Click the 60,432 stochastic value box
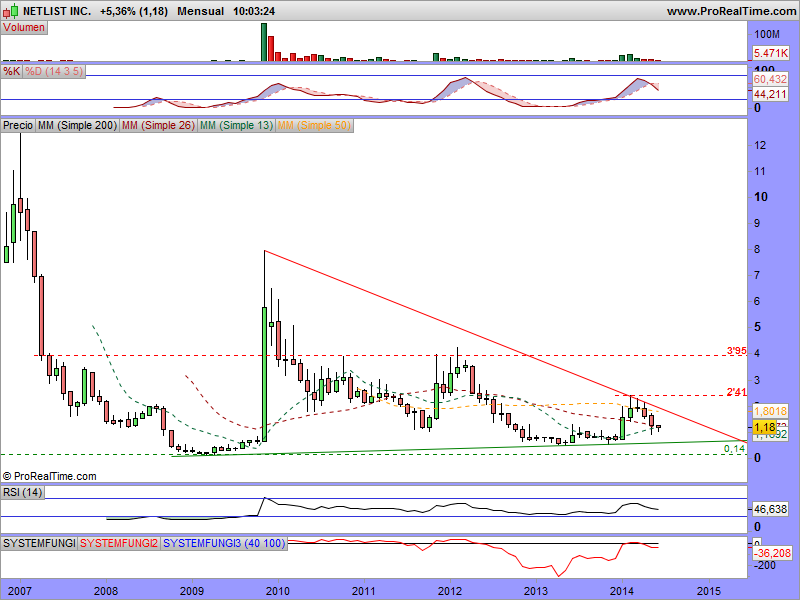Screen dimensions: 800x600 coord(770,79)
